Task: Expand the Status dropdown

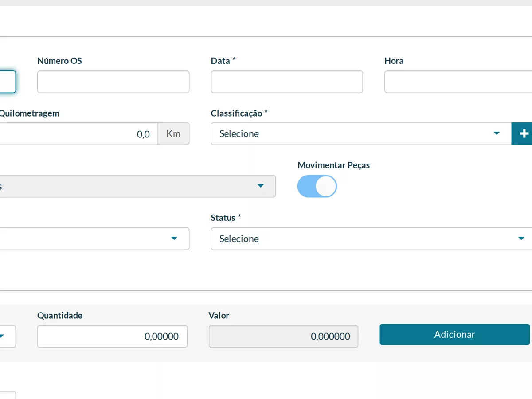Action: coord(372,239)
